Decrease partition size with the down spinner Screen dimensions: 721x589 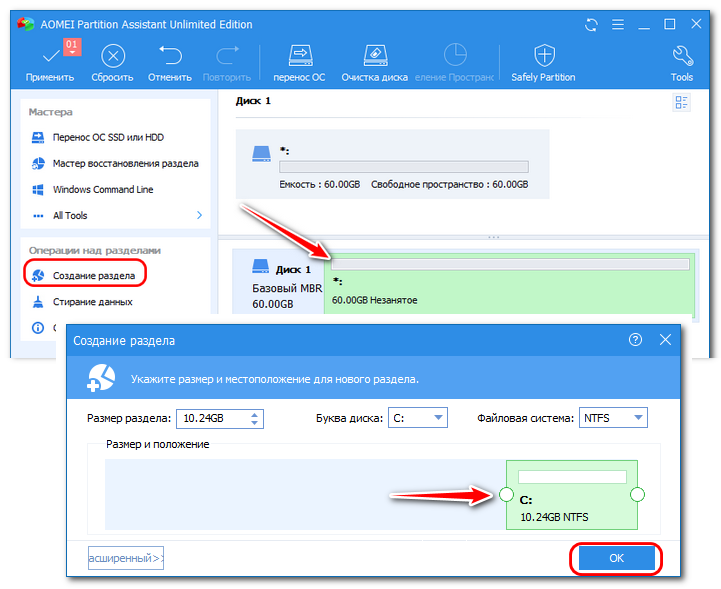coord(255,423)
